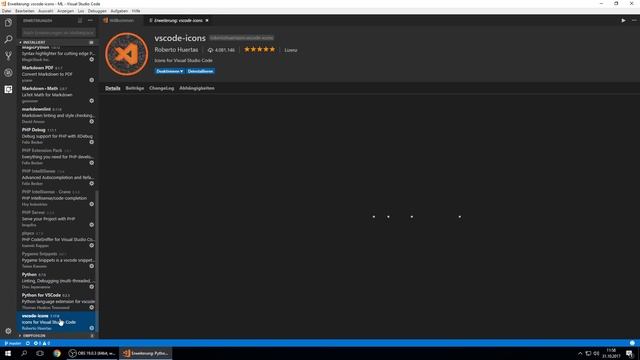Viewport: 640px width, 360px height.
Task: Click the gear for phpcs extension
Action: pos(92,246)
